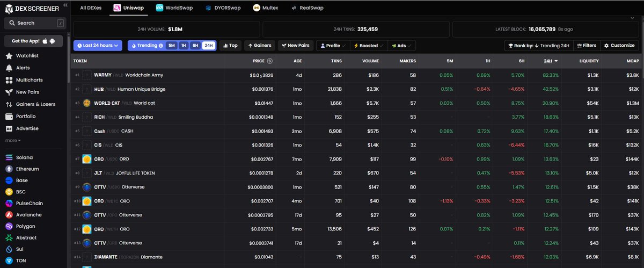Open New Pairs sprout icon in sidebar
Viewport: 644px width, 268px height.
[x=9, y=92]
